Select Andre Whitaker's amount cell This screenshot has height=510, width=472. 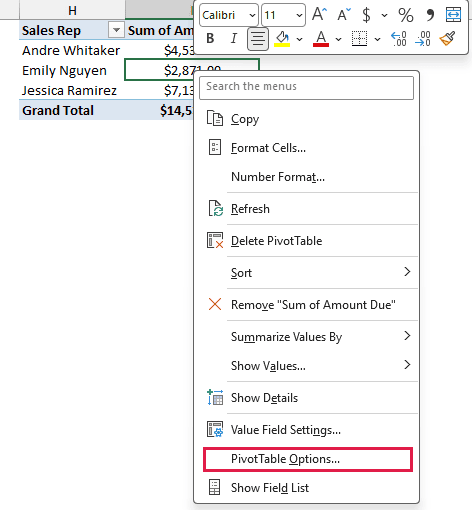(160, 50)
